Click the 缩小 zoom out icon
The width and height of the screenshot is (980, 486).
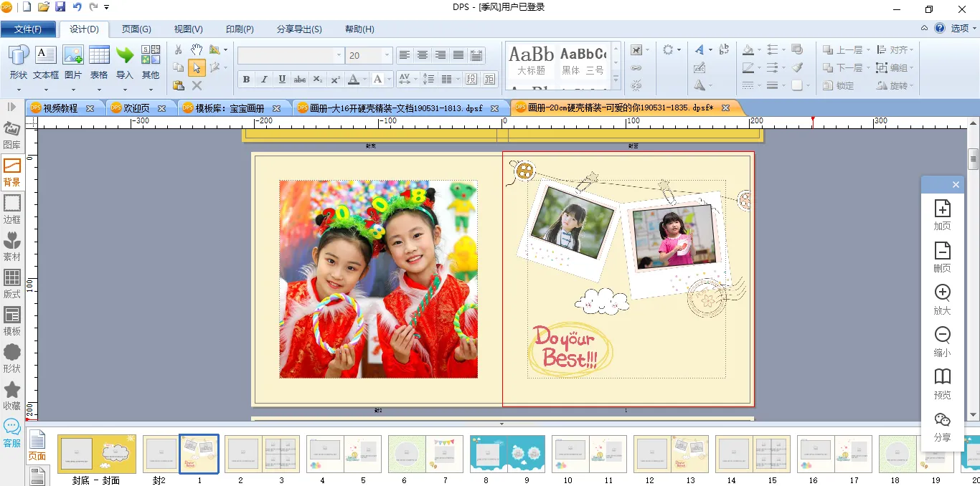click(942, 341)
